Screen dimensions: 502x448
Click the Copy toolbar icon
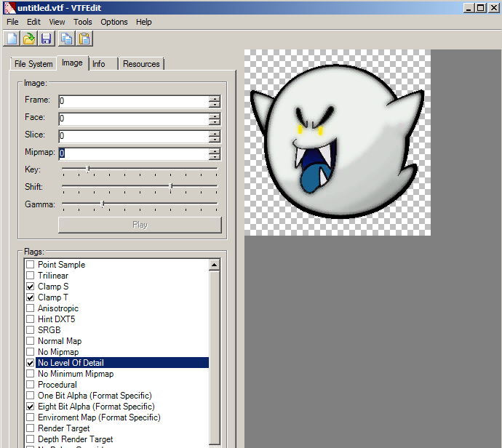pos(67,39)
